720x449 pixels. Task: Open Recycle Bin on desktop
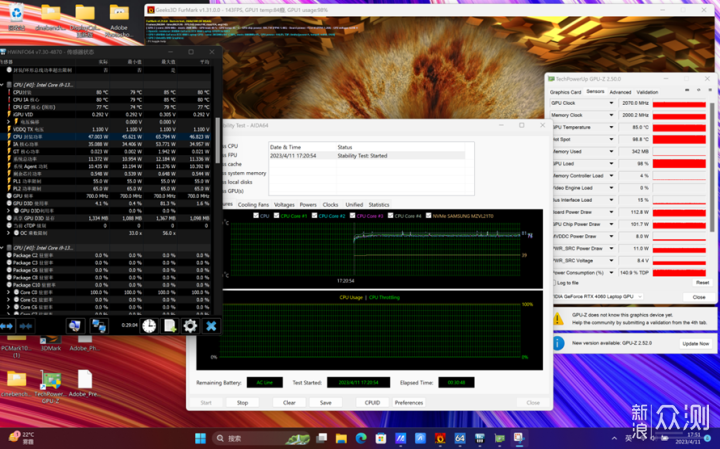(17, 17)
